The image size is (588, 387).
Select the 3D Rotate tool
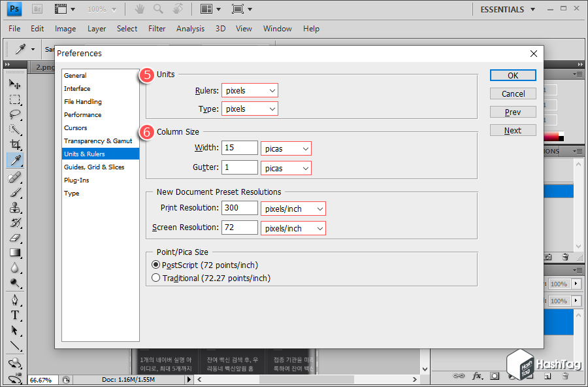14,363
